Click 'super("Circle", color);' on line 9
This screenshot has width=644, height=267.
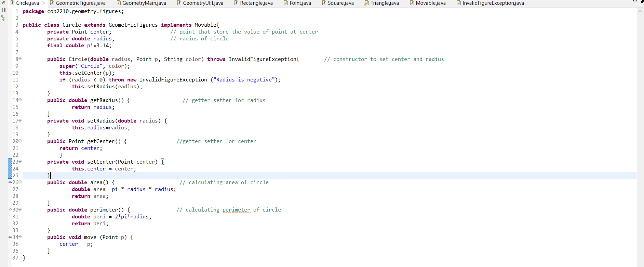click(95, 66)
